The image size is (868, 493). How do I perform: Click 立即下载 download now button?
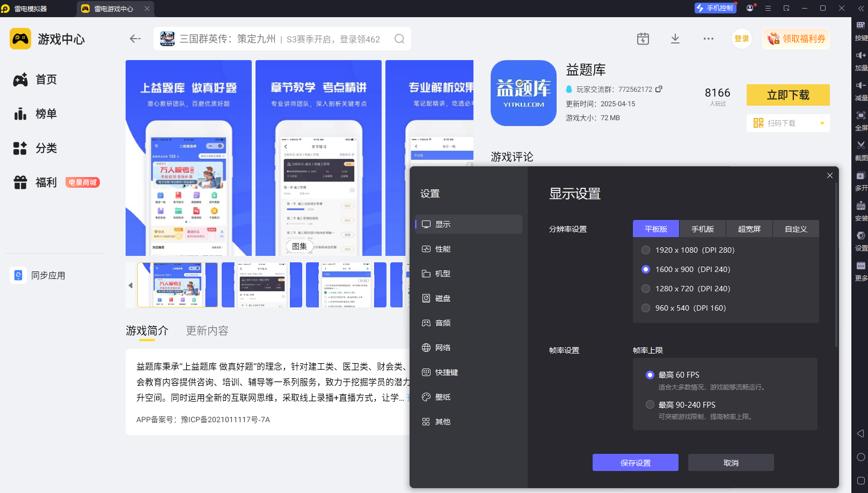[788, 95]
